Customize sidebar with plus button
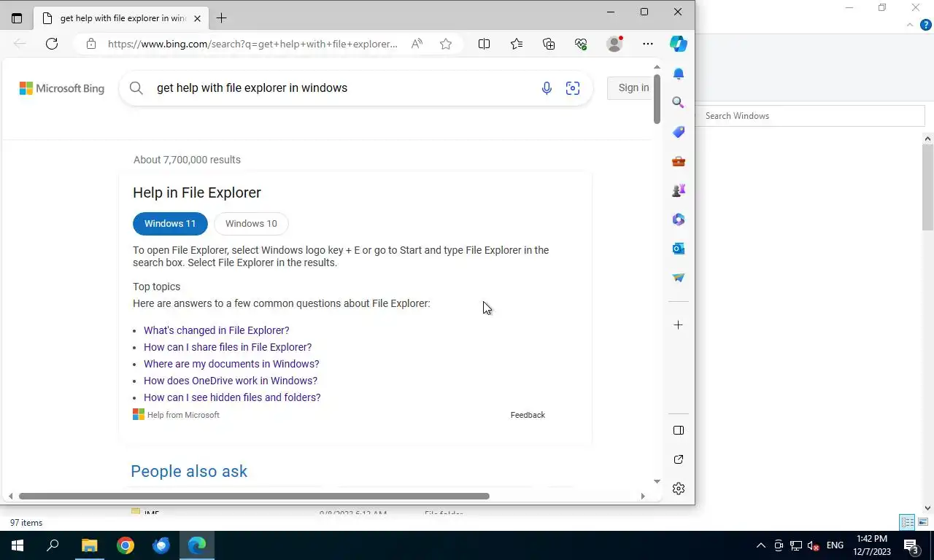 (679, 324)
